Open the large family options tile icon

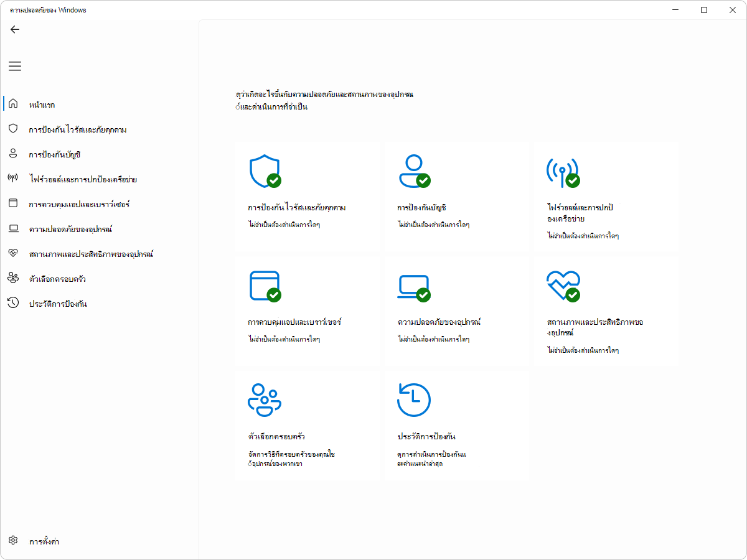[265, 400]
